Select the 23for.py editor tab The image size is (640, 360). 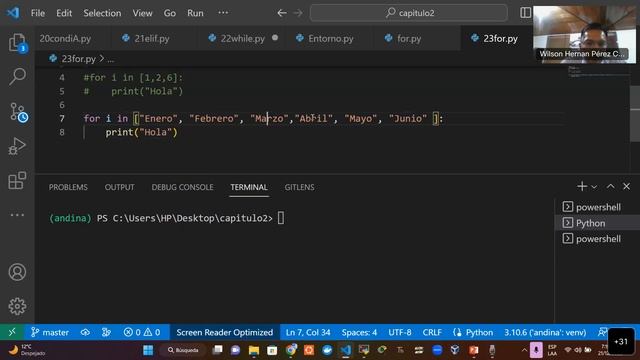pyautogui.click(x=500, y=38)
